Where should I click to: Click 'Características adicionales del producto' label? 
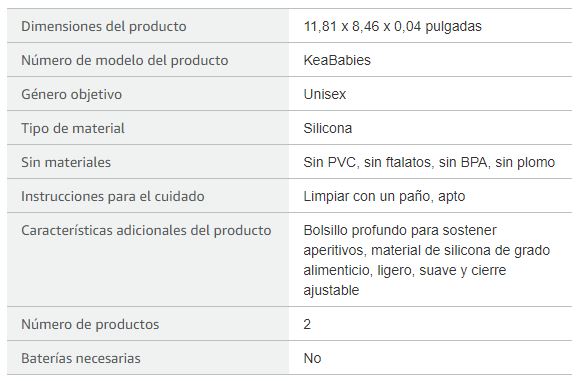[146, 230]
